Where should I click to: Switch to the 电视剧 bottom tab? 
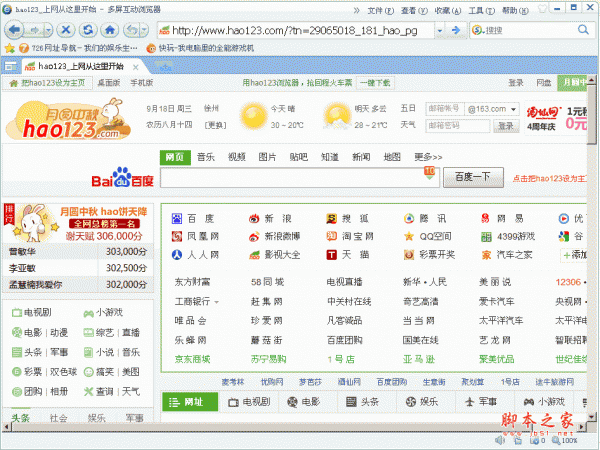[249, 402]
